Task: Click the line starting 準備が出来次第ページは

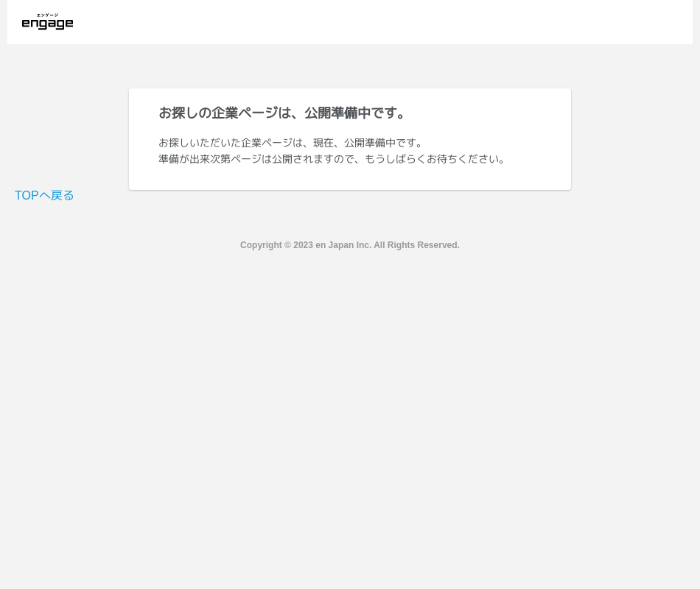Action: 332,159
